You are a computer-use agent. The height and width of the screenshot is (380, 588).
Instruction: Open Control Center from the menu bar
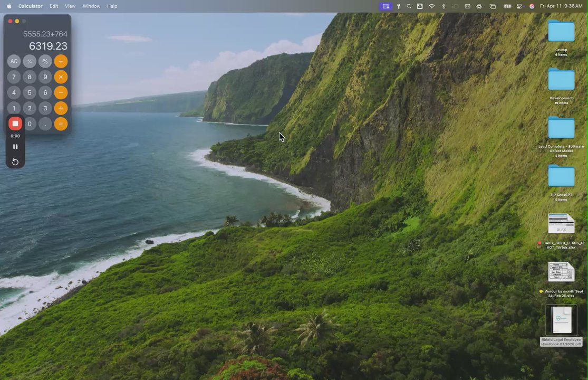[519, 6]
